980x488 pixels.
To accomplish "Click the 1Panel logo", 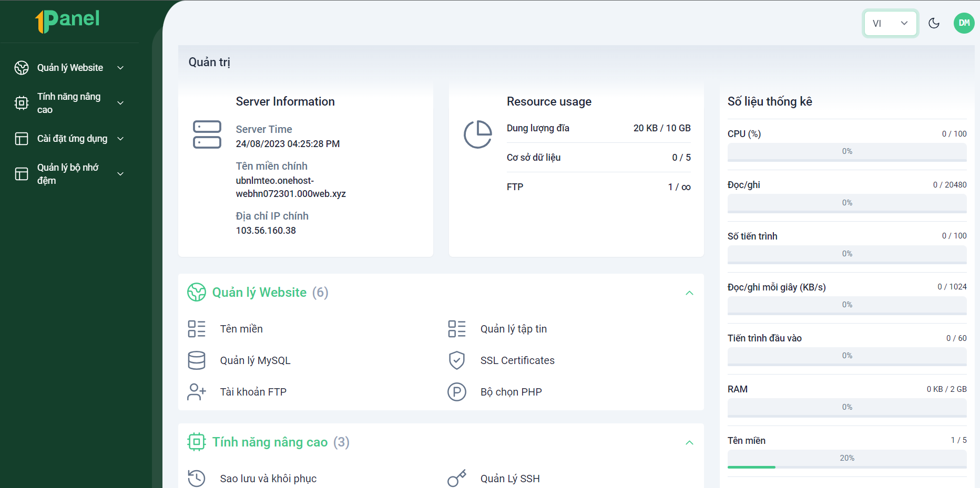I will (67, 21).
